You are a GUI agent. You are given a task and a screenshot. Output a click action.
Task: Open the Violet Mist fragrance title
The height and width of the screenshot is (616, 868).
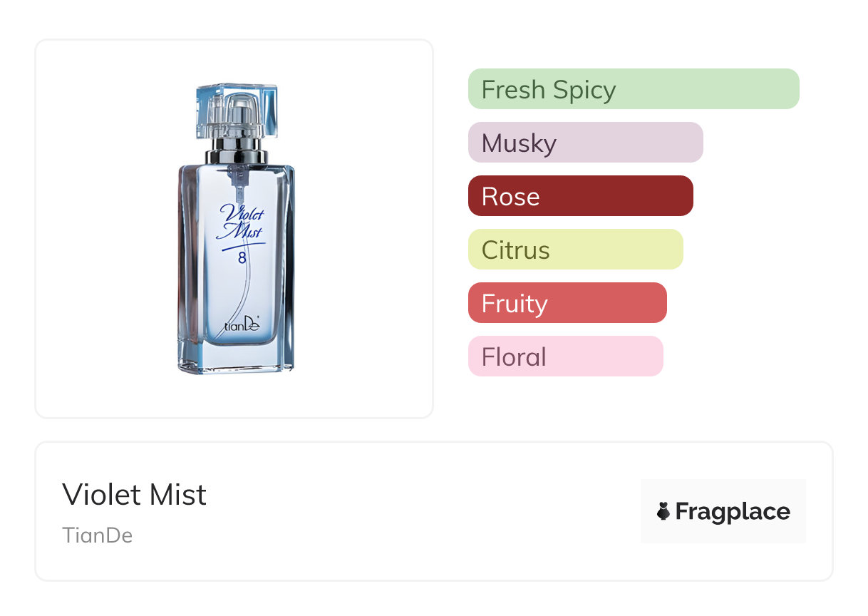135,495
